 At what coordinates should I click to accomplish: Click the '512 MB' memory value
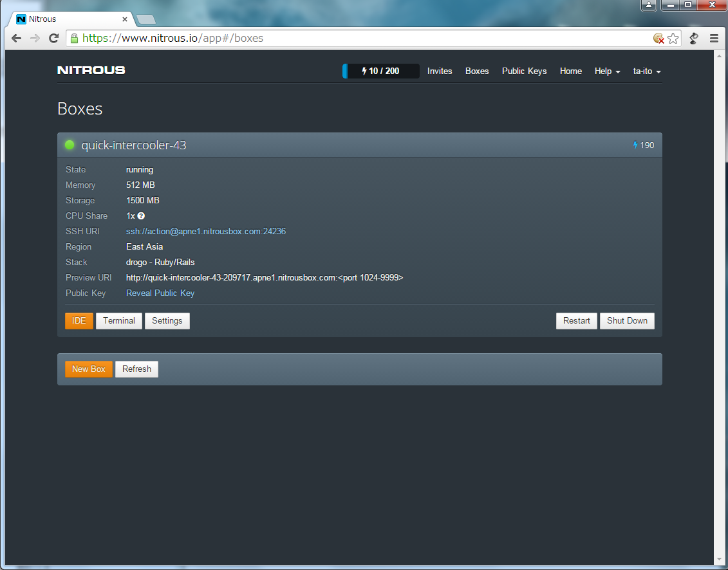[141, 185]
